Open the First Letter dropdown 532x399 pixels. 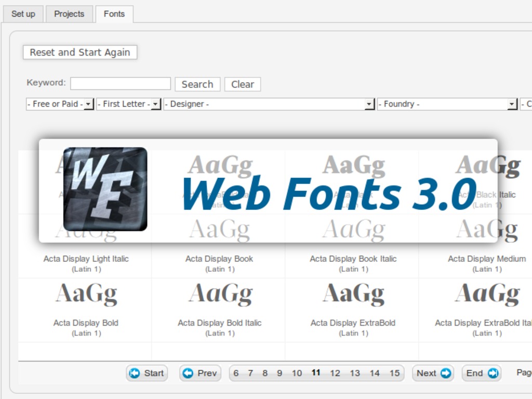pos(129,104)
